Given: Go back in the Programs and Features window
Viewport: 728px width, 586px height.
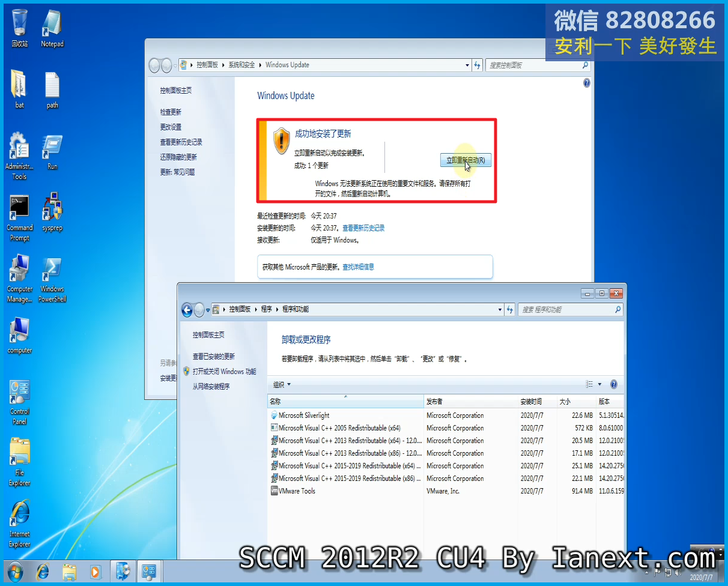Looking at the screenshot, I should 187,310.
